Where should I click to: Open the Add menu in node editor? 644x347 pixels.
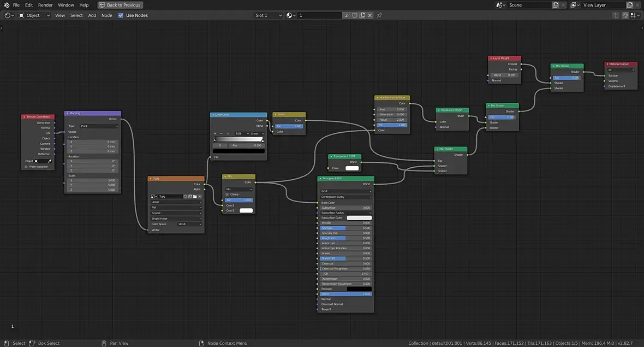click(92, 15)
